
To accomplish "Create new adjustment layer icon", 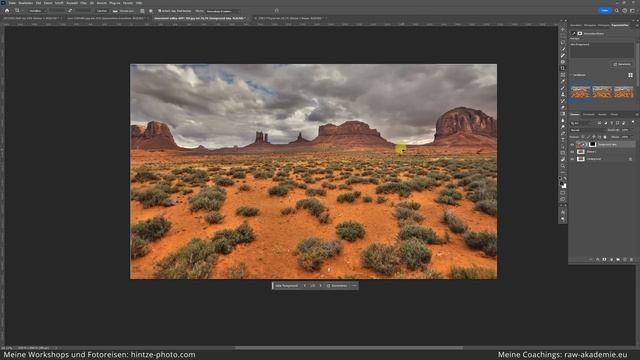I will [611, 259].
